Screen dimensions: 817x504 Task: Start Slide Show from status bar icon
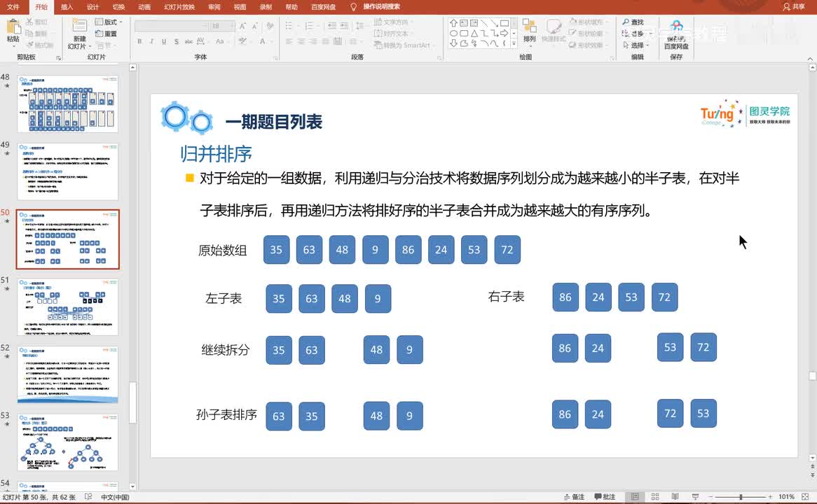[695, 497]
